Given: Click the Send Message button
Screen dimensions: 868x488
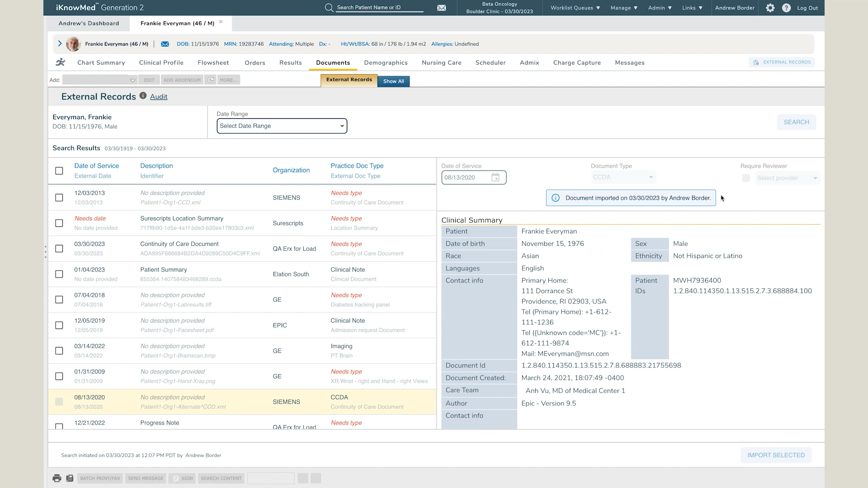Looking at the screenshot, I should pos(146,478).
